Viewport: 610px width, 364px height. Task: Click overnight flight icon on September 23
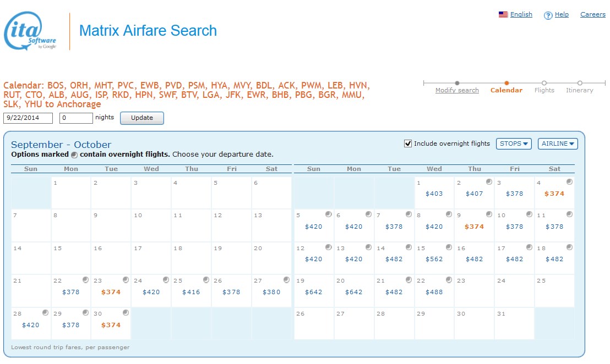click(x=126, y=280)
